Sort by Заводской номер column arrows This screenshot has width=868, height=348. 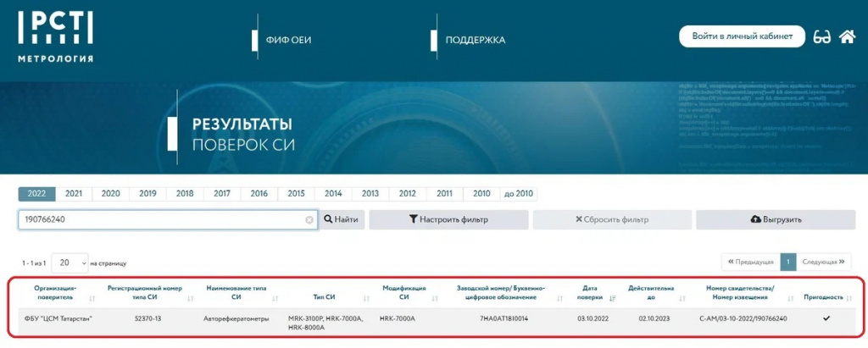559,298
